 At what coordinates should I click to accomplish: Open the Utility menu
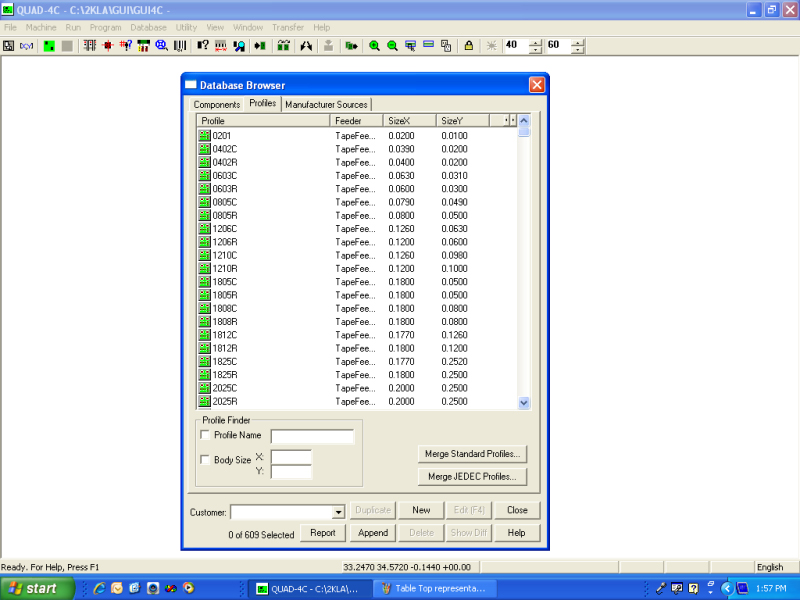(x=186, y=28)
